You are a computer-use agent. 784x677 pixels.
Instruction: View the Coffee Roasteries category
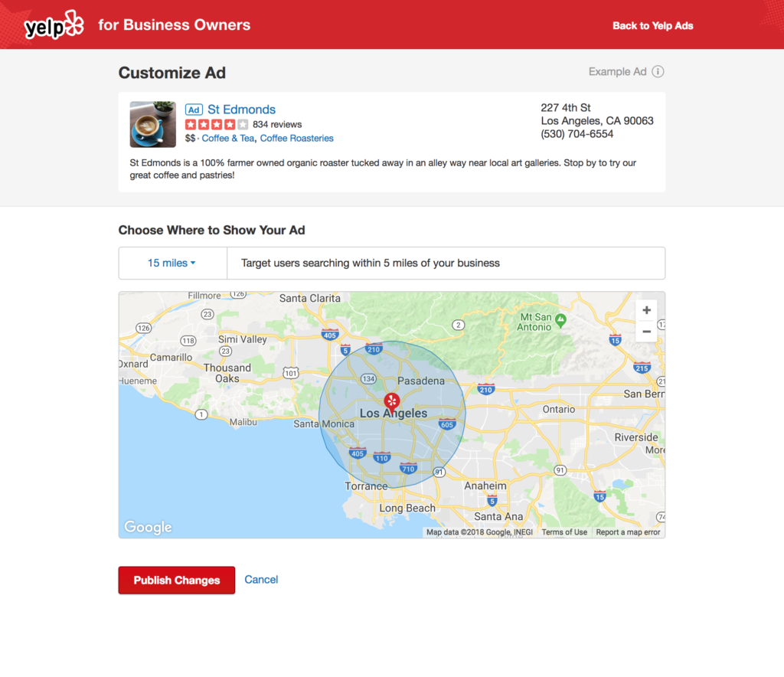click(x=297, y=138)
